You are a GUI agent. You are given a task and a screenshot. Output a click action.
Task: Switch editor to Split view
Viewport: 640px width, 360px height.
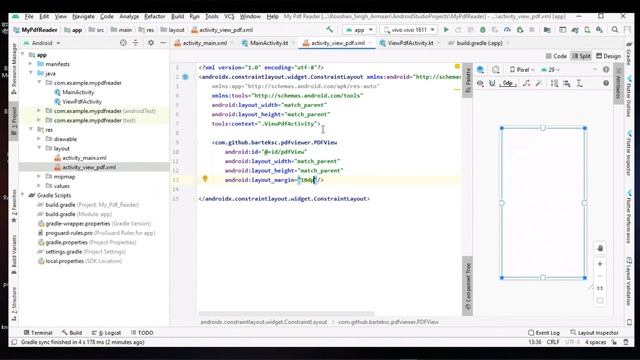click(x=581, y=56)
